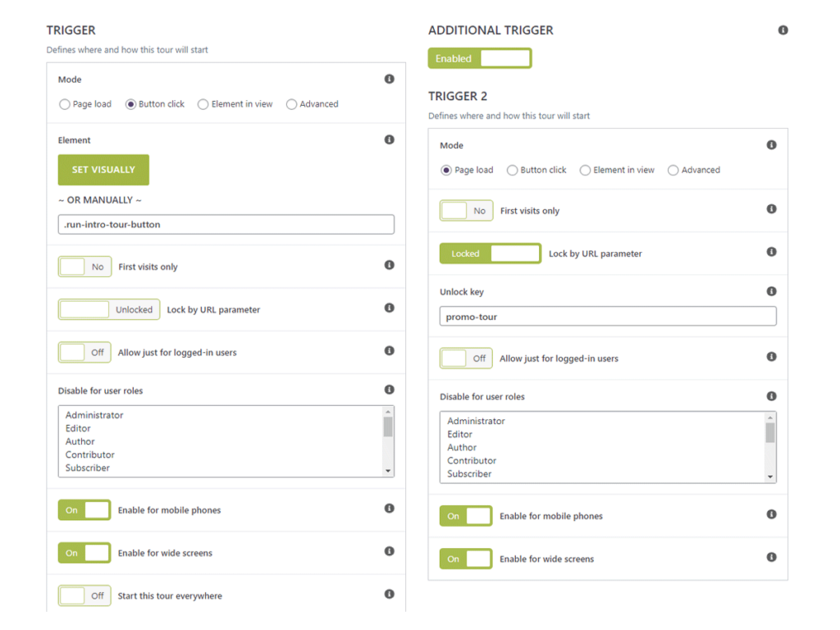Viewport: 840px width, 630px height.
Task: Open info icon for Element setting
Action: click(389, 140)
